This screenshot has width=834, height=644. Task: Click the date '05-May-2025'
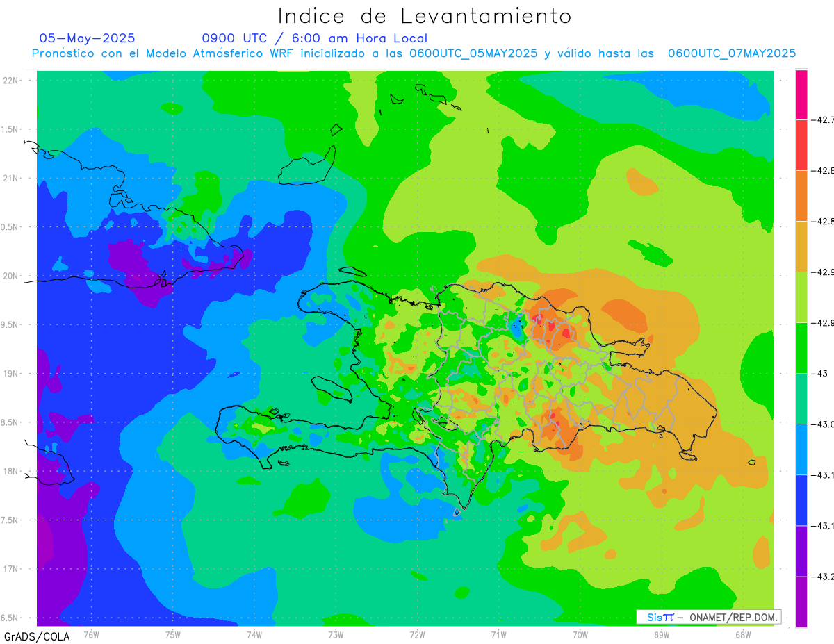click(x=88, y=38)
